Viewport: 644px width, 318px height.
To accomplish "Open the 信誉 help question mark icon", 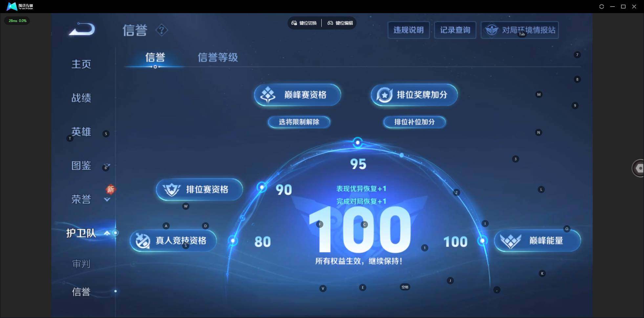I will [161, 30].
